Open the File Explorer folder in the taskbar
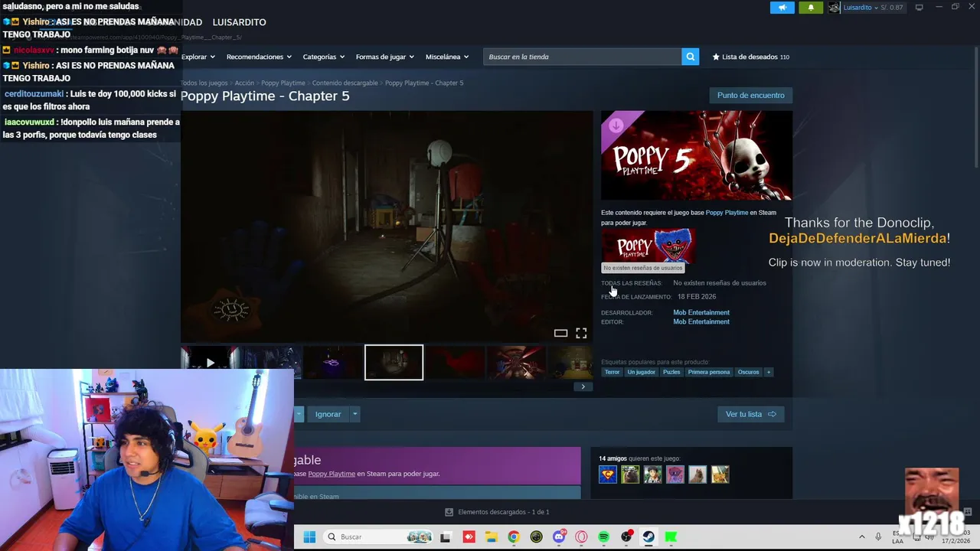 pos(491,537)
